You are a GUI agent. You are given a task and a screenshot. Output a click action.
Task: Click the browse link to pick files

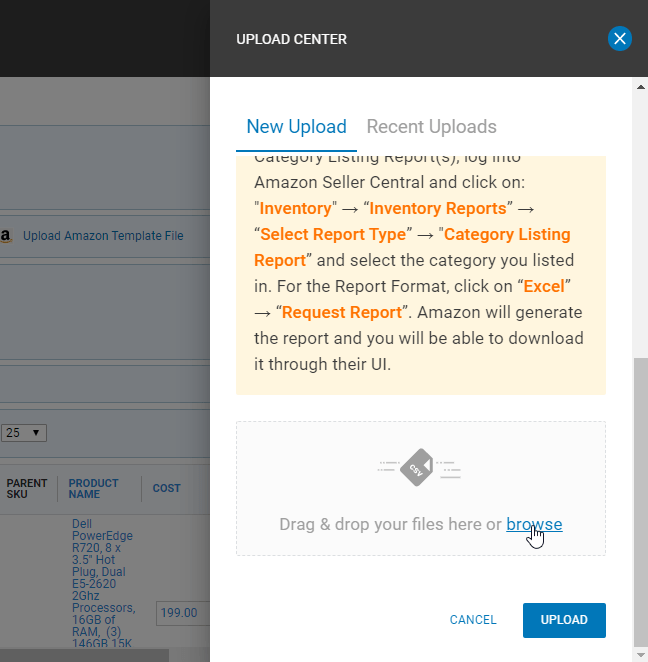534,524
